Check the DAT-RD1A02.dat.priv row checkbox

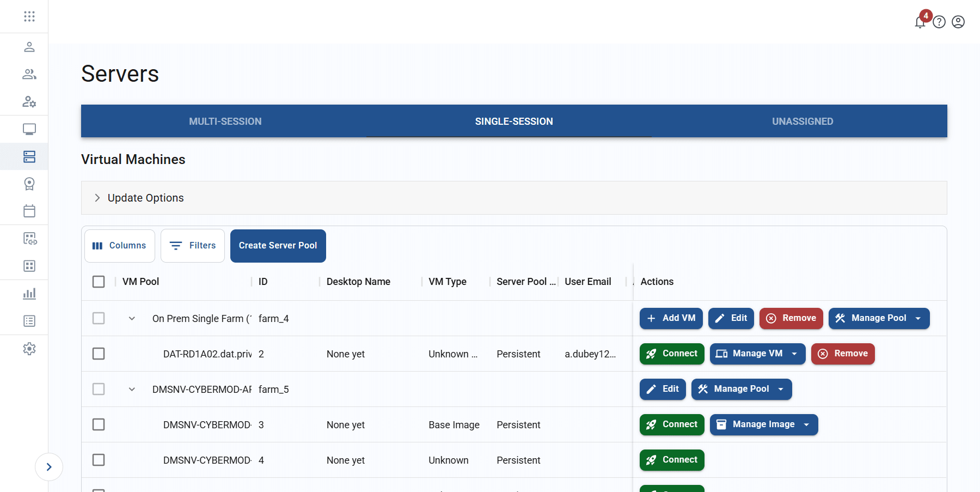click(x=99, y=354)
